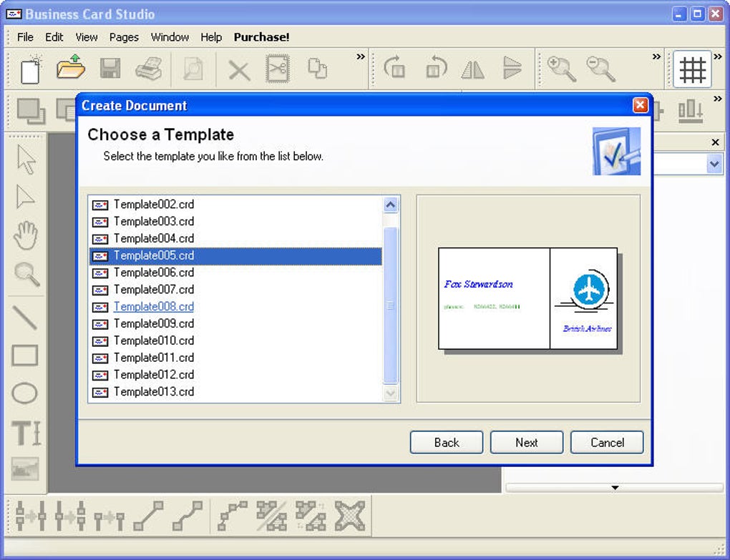Select the Ellipse drawing tool
This screenshot has height=560, width=730.
24,393
